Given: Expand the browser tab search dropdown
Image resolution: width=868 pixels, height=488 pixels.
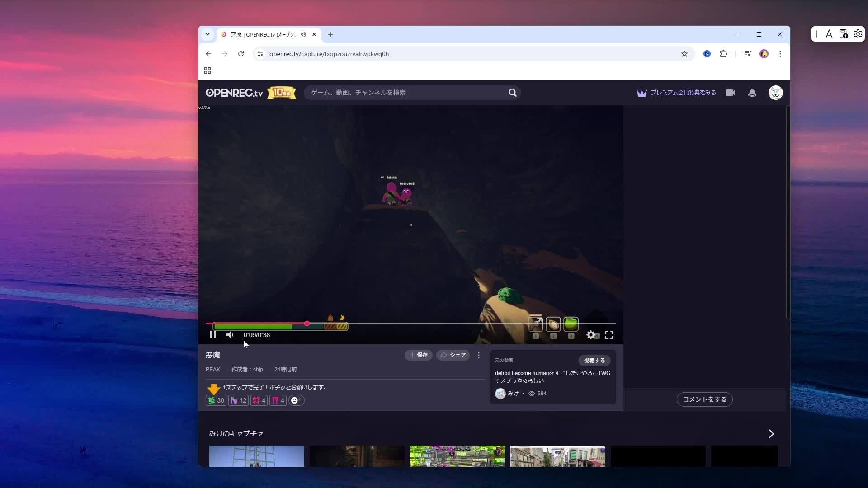Looking at the screenshot, I should [x=208, y=34].
